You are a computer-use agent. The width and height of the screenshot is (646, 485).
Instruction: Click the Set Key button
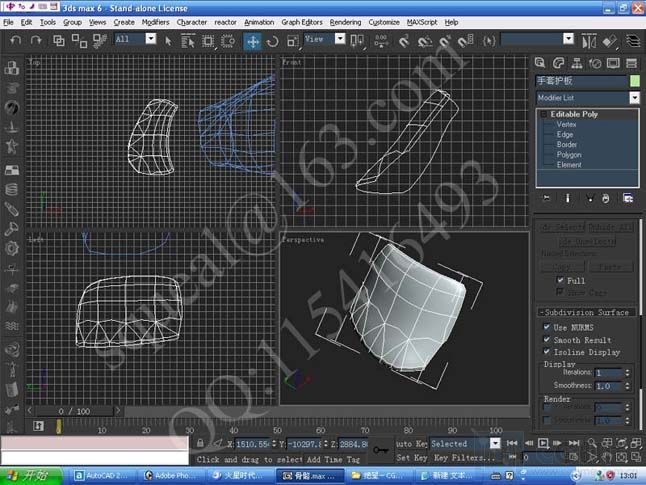coord(412,457)
